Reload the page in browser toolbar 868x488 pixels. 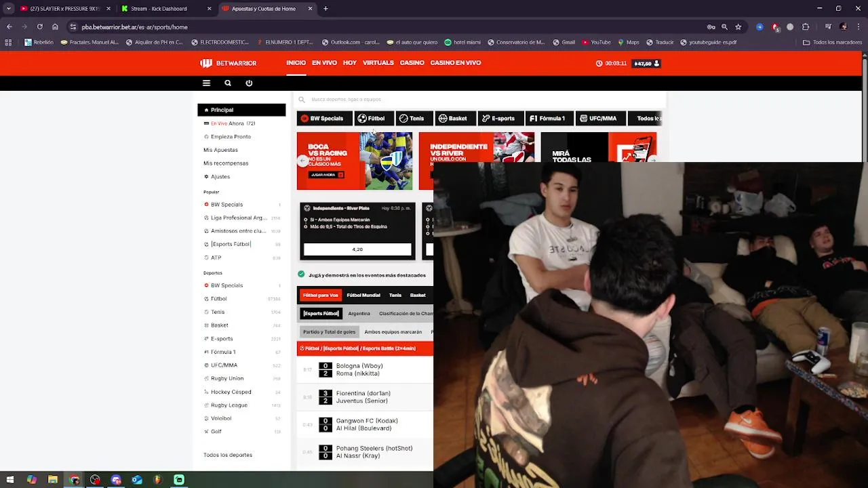(x=39, y=27)
